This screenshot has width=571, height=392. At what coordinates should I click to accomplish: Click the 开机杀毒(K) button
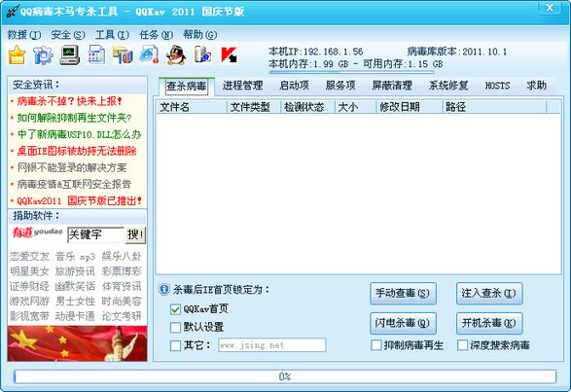pos(489,323)
